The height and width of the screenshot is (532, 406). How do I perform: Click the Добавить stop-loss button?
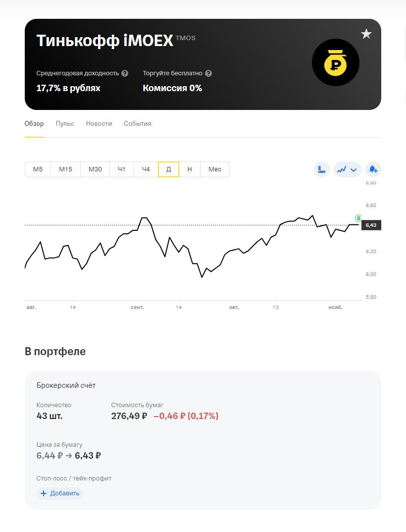tap(60, 493)
